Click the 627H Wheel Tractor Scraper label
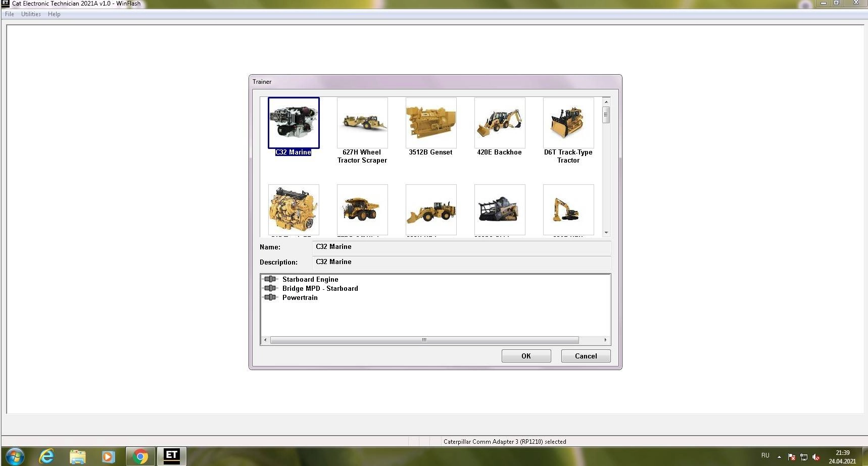Viewport: 868px width, 466px height. pyautogui.click(x=362, y=156)
